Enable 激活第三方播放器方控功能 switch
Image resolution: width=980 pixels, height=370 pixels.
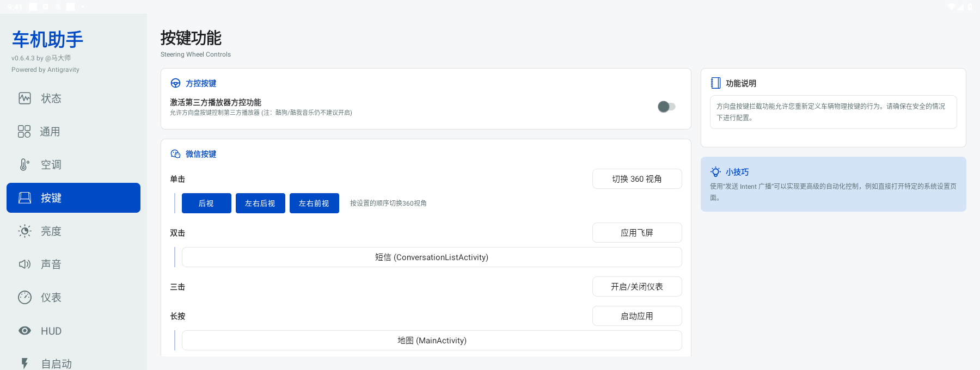666,107
